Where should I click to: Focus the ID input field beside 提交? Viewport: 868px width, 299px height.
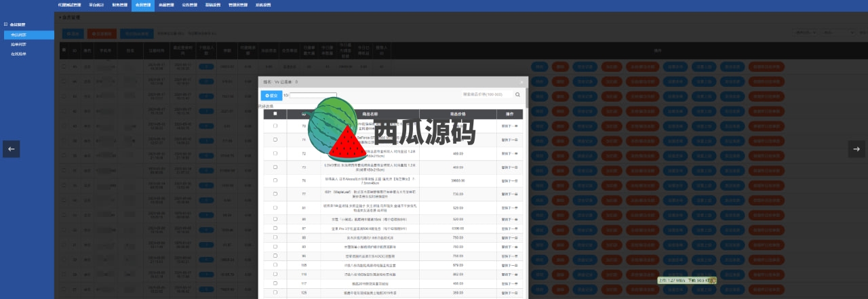coord(313,96)
